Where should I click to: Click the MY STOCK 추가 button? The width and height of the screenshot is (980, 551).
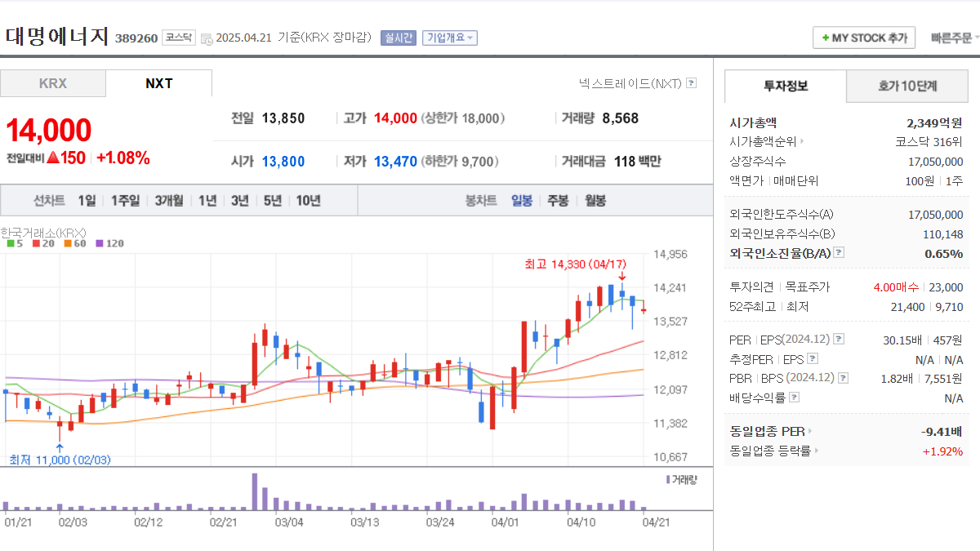864,38
